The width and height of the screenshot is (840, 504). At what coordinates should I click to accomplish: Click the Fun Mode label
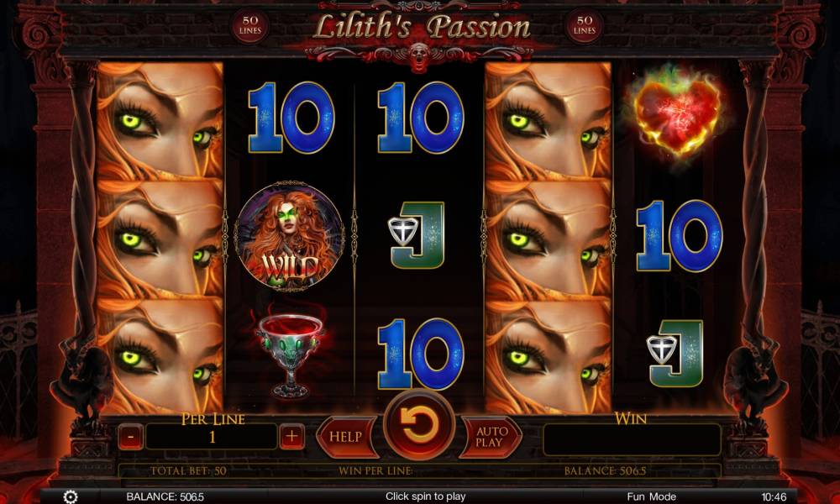coord(652,496)
